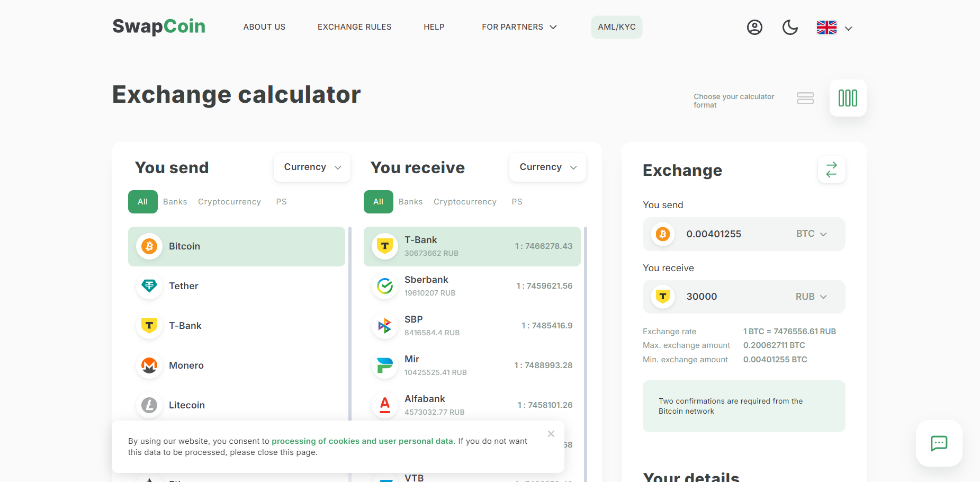Open cookies and personal data processing link
This screenshot has width=980, height=482.
coord(363,441)
